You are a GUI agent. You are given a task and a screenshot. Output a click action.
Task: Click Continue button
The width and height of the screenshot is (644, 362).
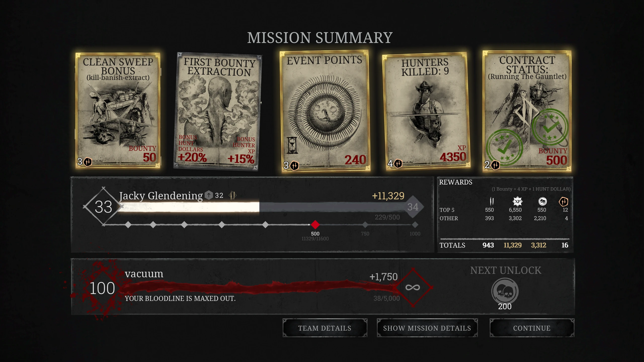click(532, 328)
